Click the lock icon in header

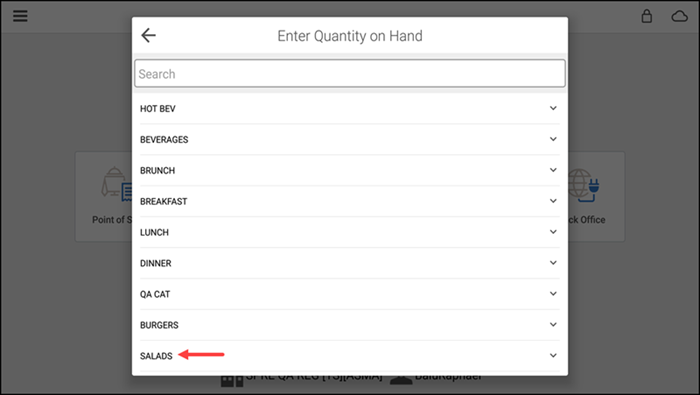[646, 16]
